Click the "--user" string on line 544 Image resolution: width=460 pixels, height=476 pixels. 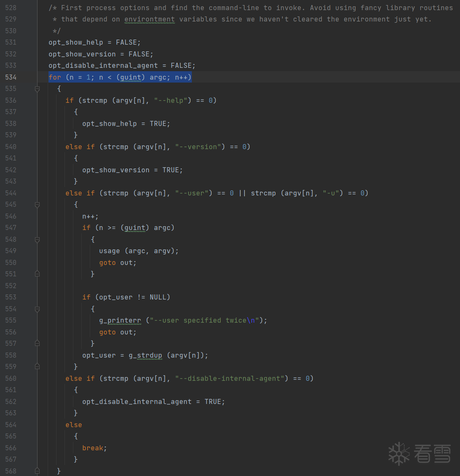click(x=191, y=193)
